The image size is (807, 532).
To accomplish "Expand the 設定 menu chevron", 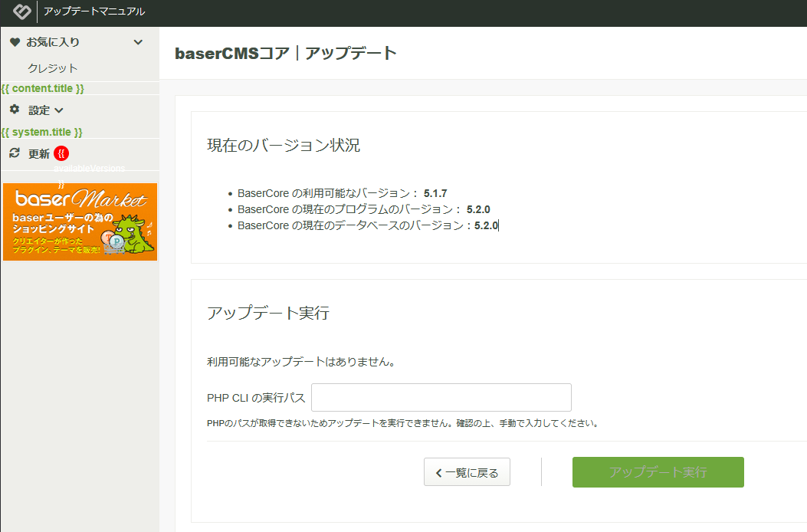I will point(59,110).
